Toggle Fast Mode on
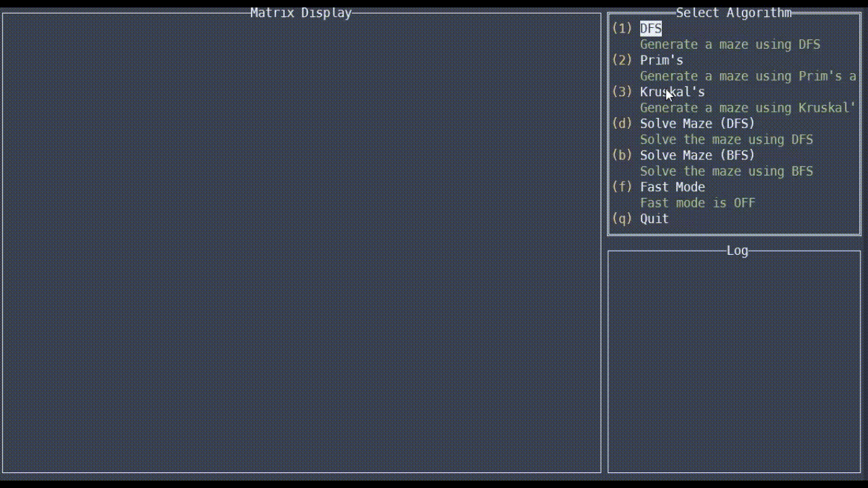 pos(672,187)
